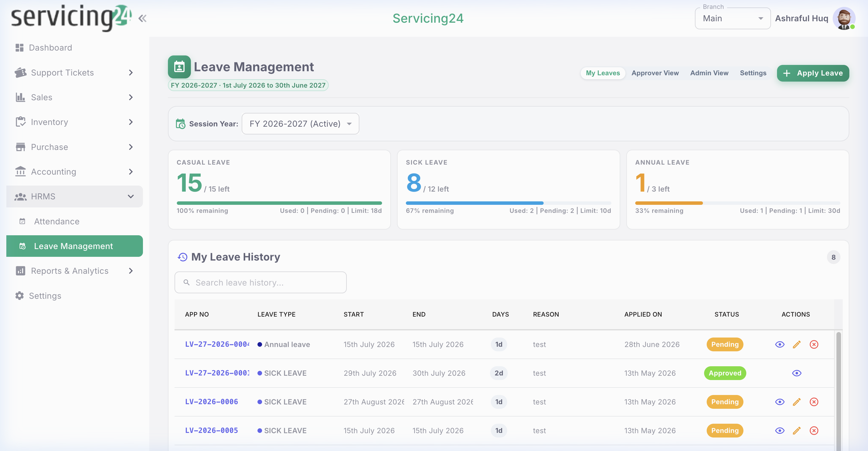Click the Pending badge for LV-27-2026-0004
The height and width of the screenshot is (451, 868).
725,344
